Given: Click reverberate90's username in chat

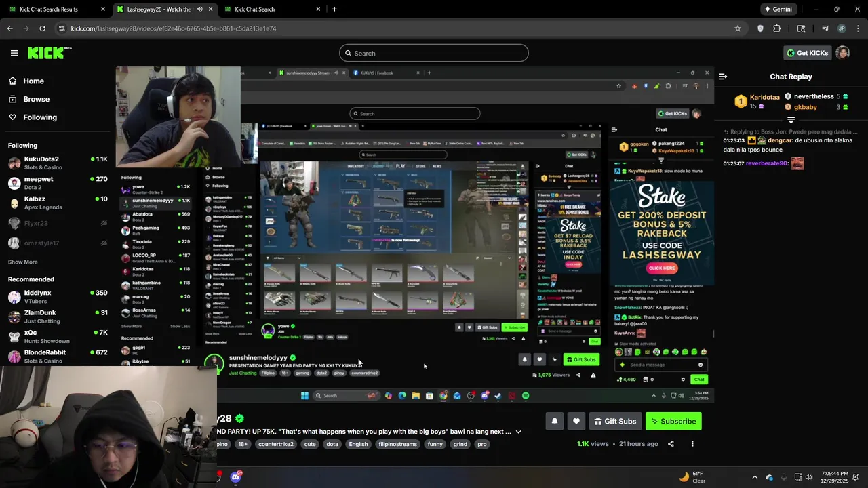Looking at the screenshot, I should coord(766,163).
